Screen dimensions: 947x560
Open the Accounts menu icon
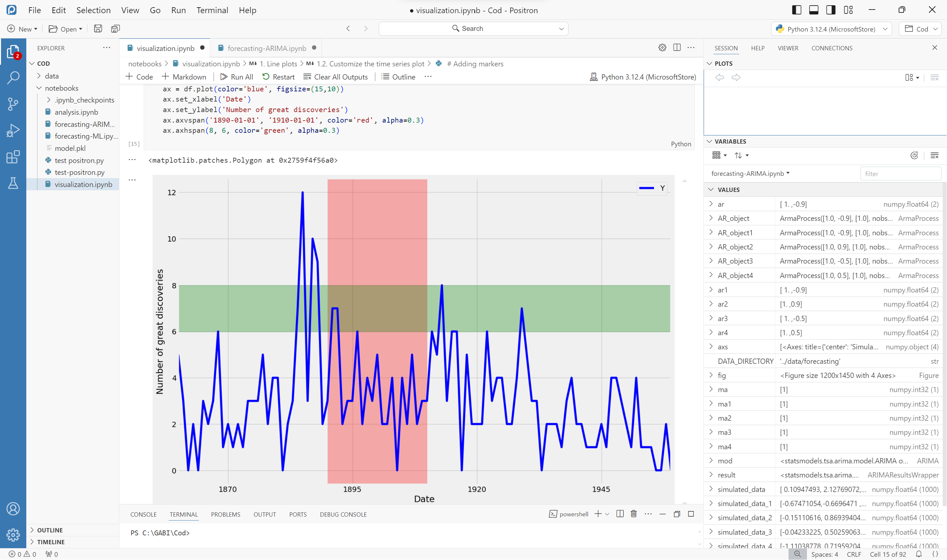pos(13,509)
